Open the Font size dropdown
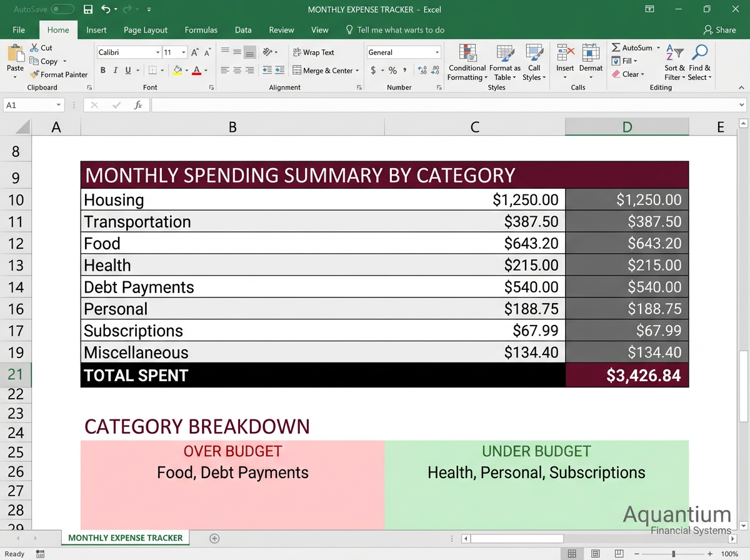The image size is (750, 560). [182, 52]
